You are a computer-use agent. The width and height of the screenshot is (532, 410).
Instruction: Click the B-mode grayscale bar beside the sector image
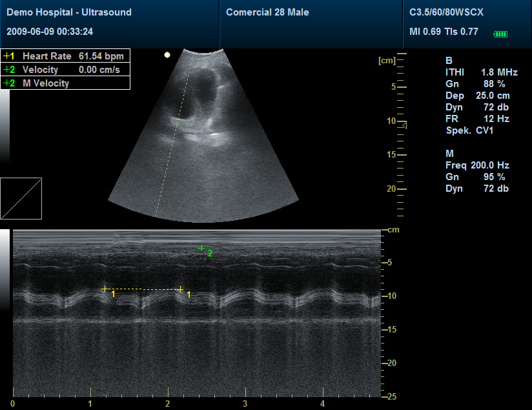coord(5,126)
